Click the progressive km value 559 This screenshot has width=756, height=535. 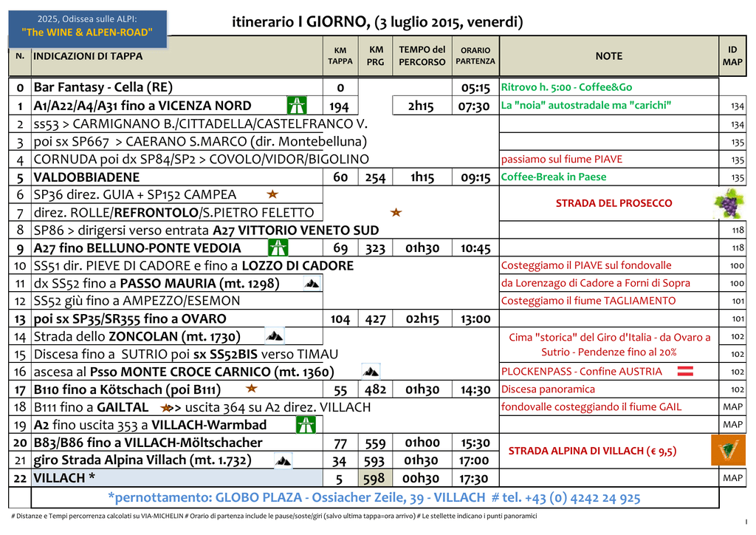(375, 443)
